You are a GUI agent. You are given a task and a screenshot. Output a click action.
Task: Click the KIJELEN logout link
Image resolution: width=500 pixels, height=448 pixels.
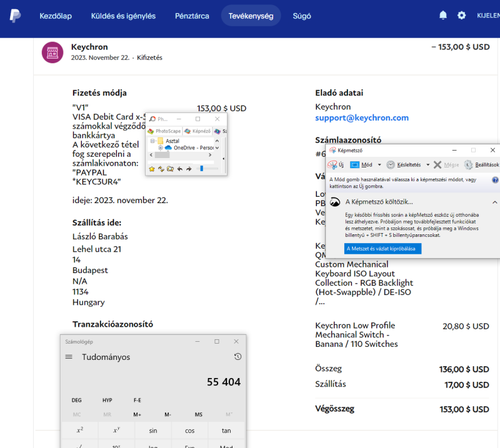click(x=488, y=16)
